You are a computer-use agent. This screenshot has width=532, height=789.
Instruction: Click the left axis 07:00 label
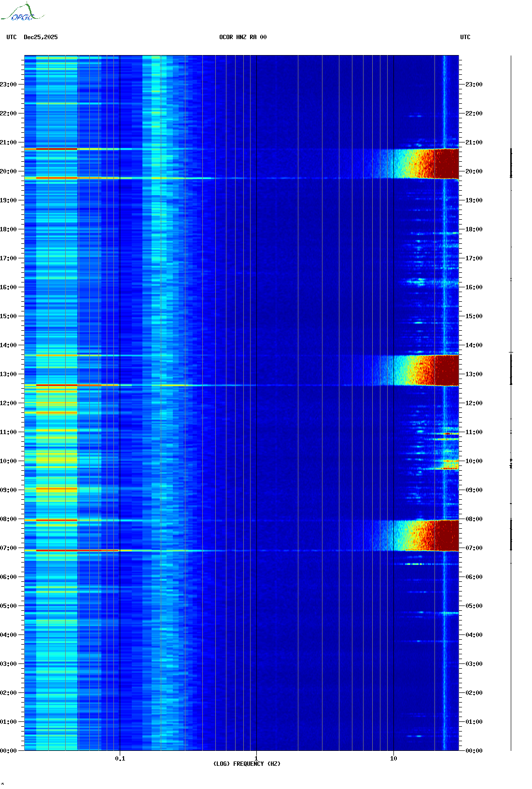(8, 548)
